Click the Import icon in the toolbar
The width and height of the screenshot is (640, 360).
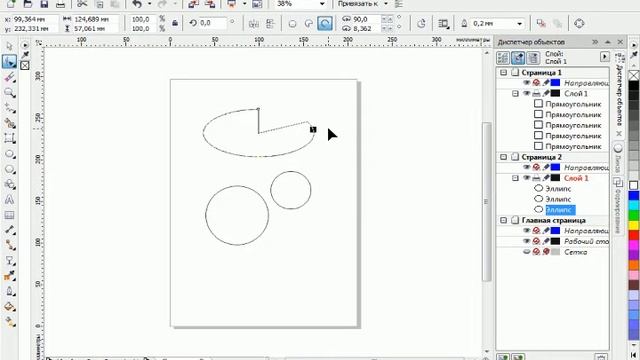pyautogui.click(x=193, y=4)
